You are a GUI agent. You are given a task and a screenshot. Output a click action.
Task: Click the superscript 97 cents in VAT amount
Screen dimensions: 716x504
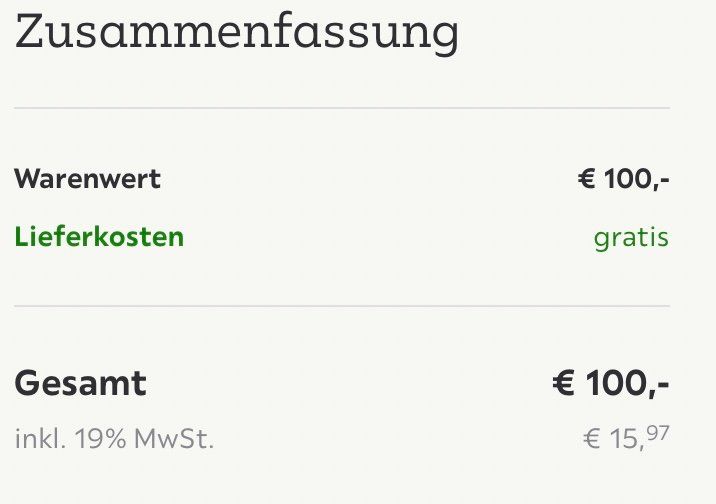(x=658, y=432)
